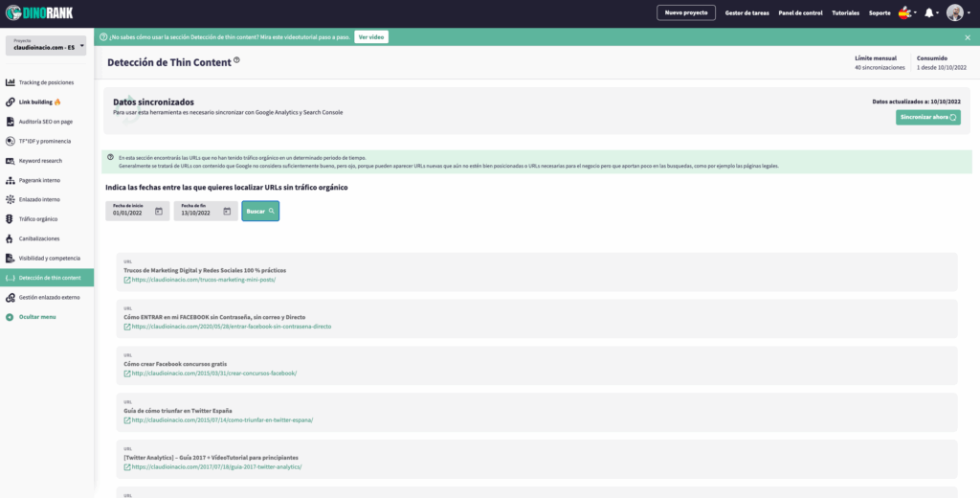Open the notifications bell
The height and width of the screenshot is (498, 980).
click(928, 12)
